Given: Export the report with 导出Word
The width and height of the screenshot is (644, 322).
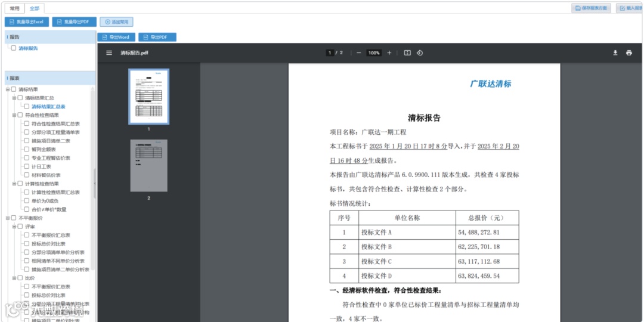Looking at the screenshot, I should tap(116, 37).
